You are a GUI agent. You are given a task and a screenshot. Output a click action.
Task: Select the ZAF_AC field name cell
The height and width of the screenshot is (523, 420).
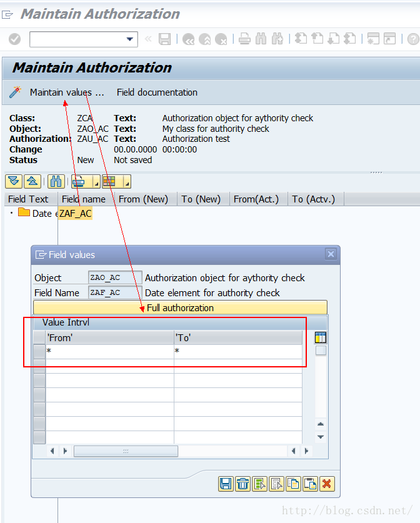[76, 214]
